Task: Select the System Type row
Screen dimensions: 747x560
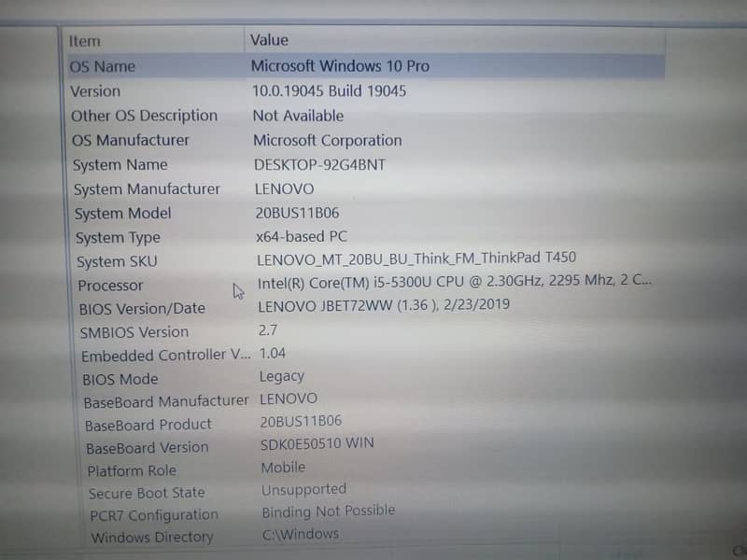Action: (118, 238)
